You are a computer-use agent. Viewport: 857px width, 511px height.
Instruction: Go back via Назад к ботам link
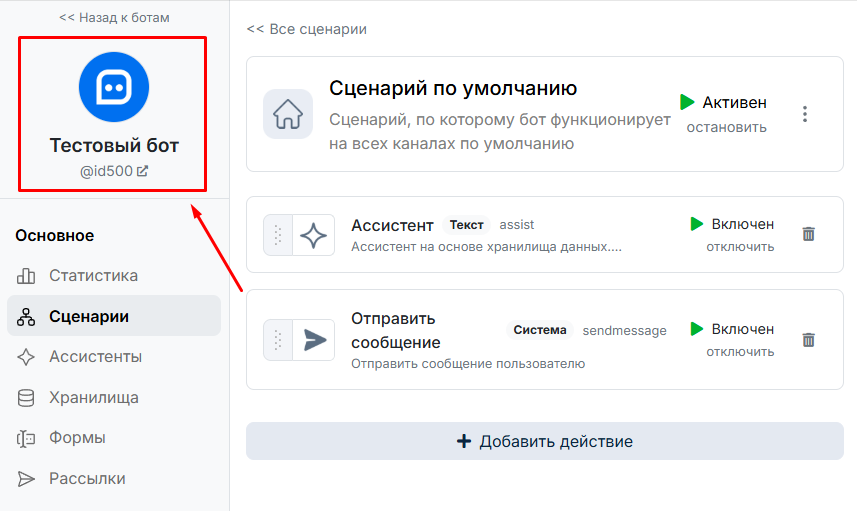114,17
